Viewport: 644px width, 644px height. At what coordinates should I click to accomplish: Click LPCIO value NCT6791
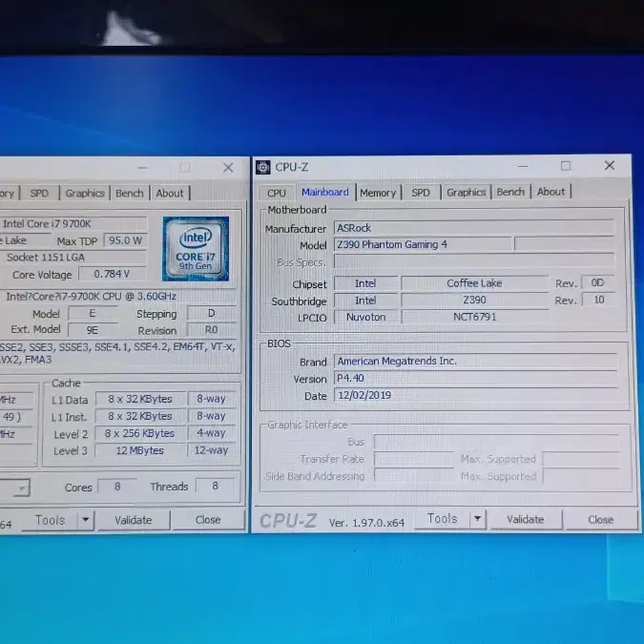pyautogui.click(x=474, y=317)
